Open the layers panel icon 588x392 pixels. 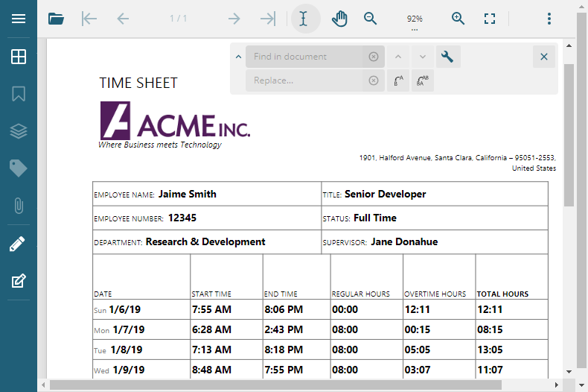[x=19, y=131]
